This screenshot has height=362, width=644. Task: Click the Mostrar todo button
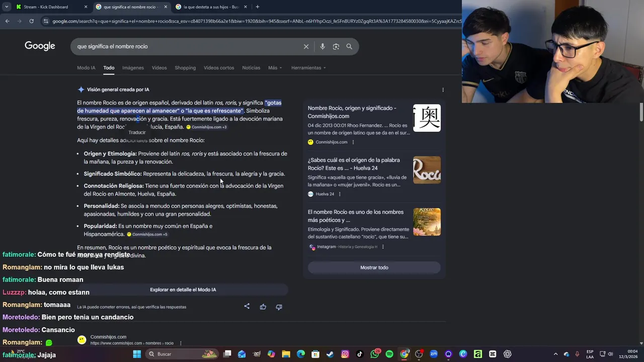click(x=374, y=267)
